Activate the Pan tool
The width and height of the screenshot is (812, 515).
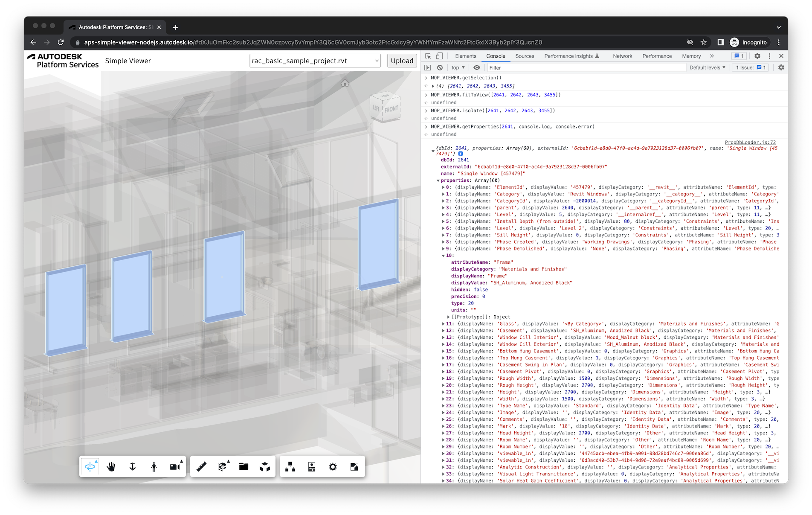111,466
